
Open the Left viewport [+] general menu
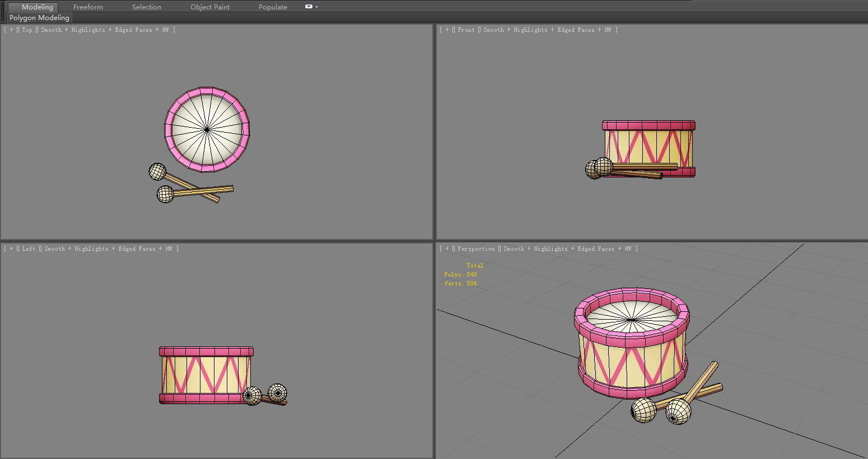pos(11,249)
